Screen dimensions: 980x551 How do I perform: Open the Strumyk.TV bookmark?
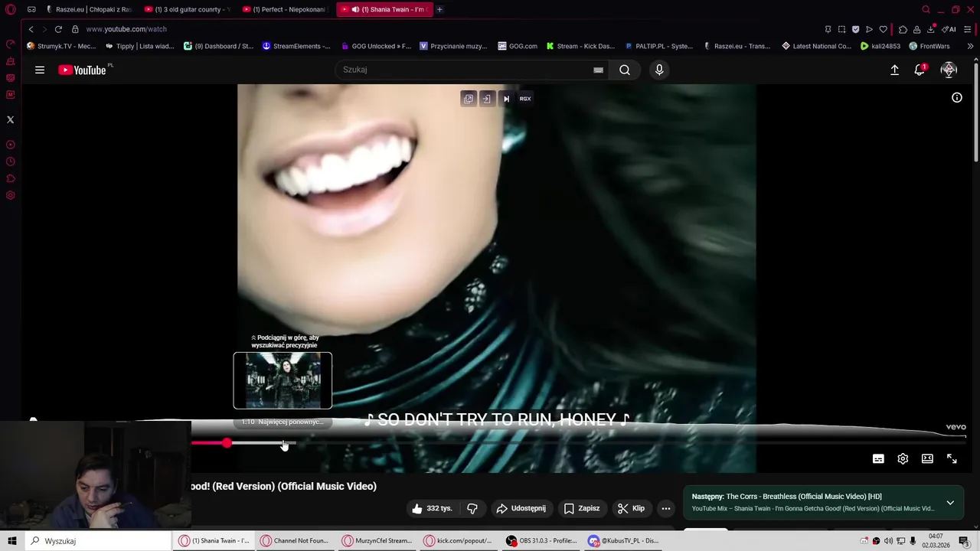pyautogui.click(x=61, y=46)
